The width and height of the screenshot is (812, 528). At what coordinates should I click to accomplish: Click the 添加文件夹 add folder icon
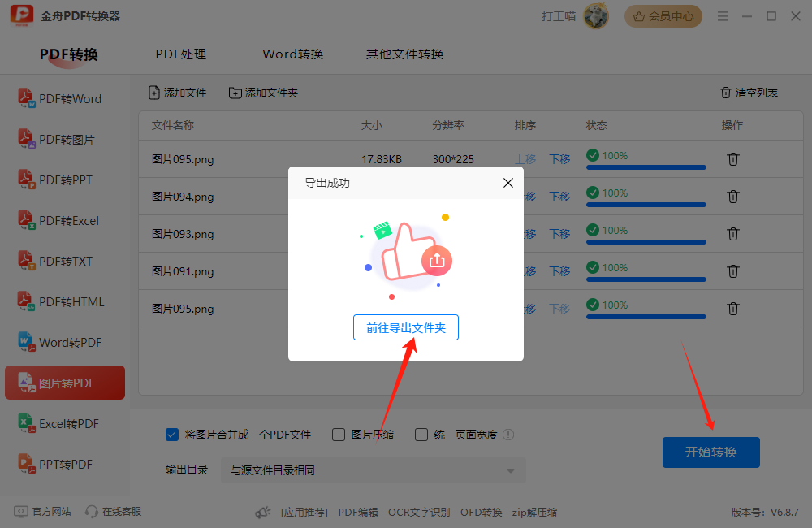(x=235, y=93)
